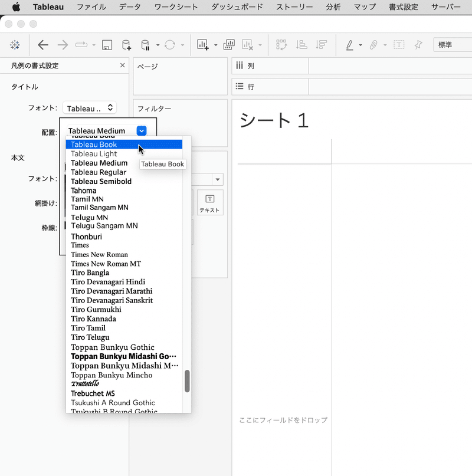Image resolution: width=472 pixels, height=476 pixels.
Task: Open the ワークシート menu
Action: (176, 7)
